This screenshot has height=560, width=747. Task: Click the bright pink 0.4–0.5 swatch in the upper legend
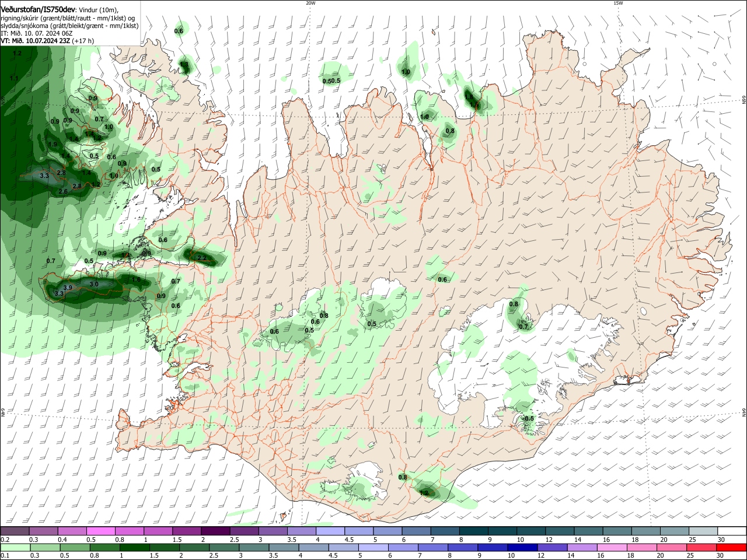[x=101, y=531]
